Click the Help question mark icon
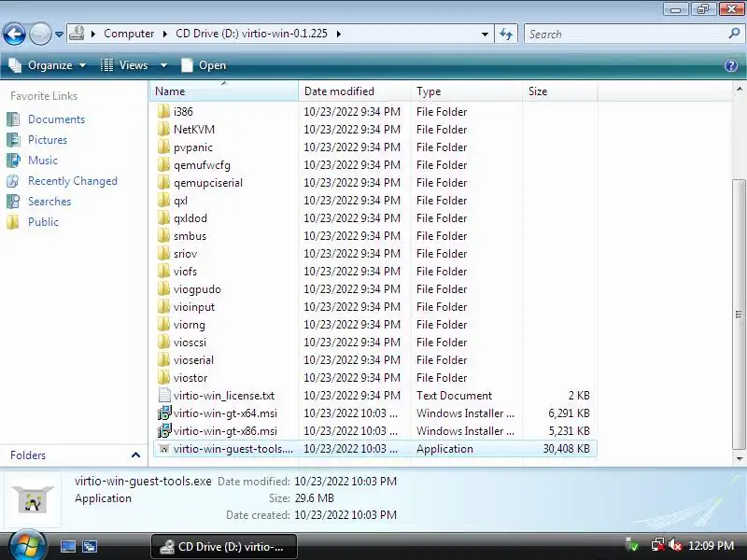 (731, 65)
